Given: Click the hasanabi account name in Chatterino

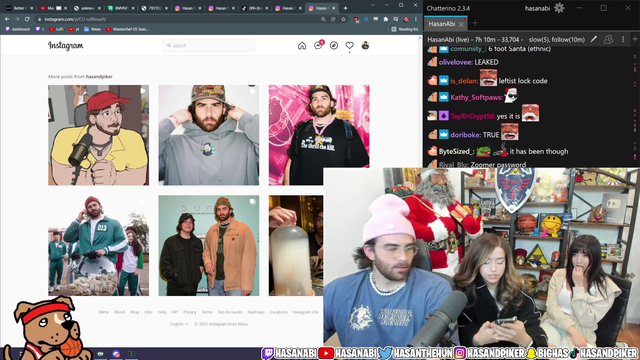Looking at the screenshot, I should pyautogui.click(x=538, y=8).
